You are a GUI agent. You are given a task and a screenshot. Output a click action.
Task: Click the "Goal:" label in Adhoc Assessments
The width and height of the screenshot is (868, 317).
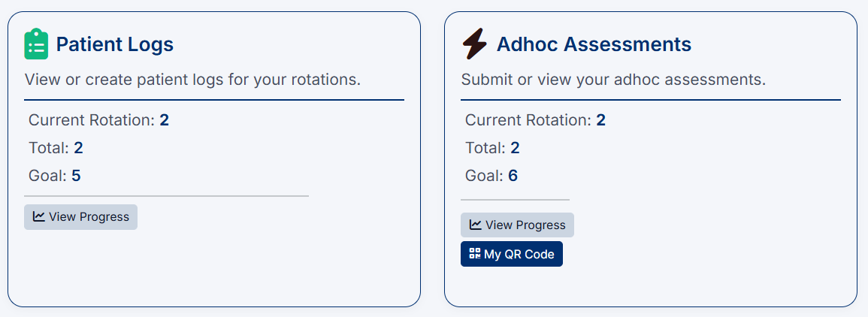coord(484,176)
